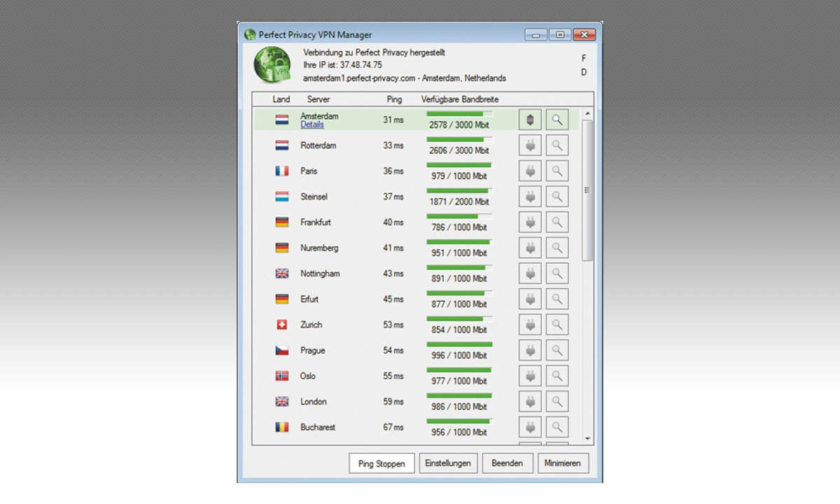840x504 pixels.
Task: Click the Norwegian flag beside Oslo
Action: (x=282, y=376)
